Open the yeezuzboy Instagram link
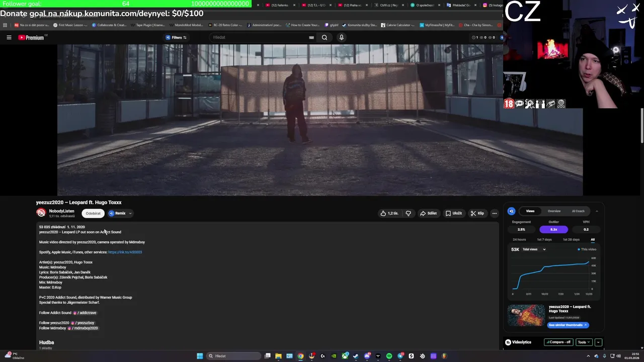The image size is (644, 362). 83,323
